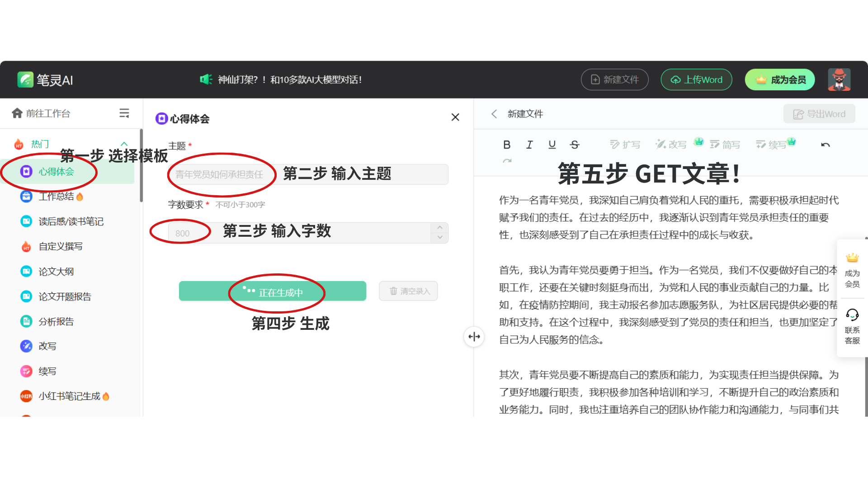Image resolution: width=868 pixels, height=488 pixels.
Task: Toggle italic formatting
Action: 529,145
